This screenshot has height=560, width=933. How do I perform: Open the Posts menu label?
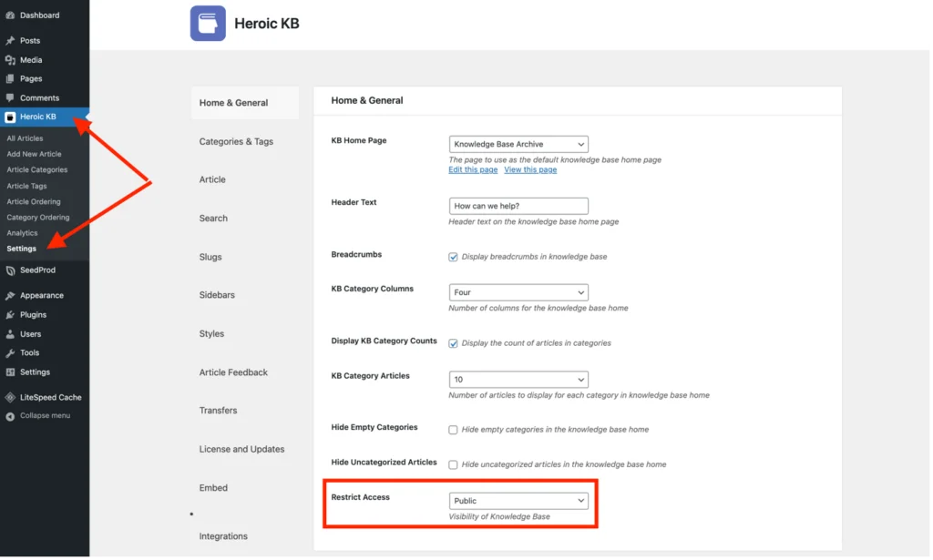[x=30, y=41]
